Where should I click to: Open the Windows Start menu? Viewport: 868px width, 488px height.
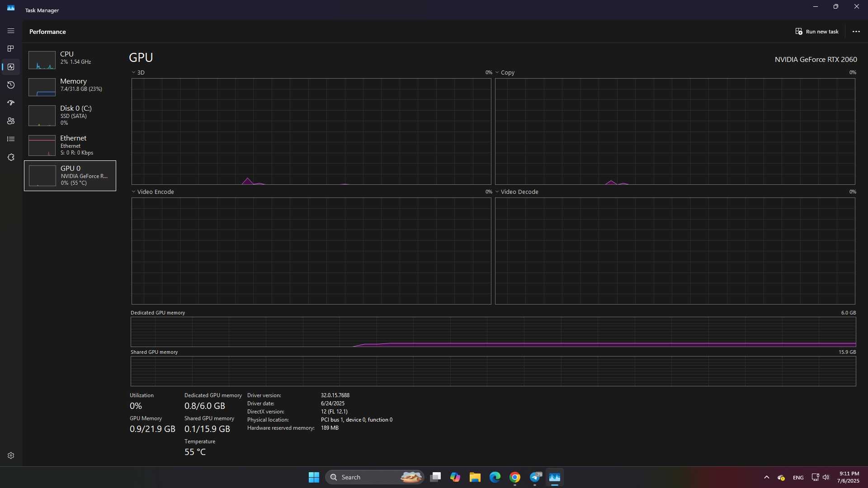(314, 477)
